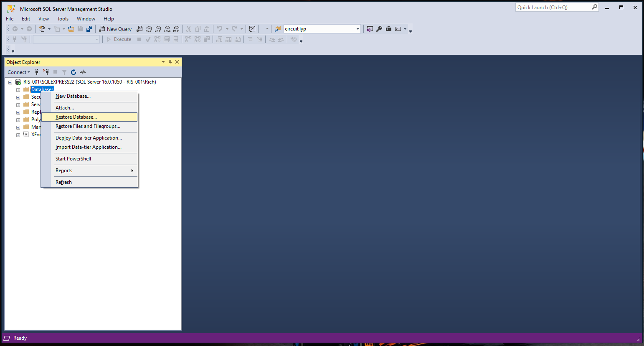Open the File menu
The width and height of the screenshot is (644, 346).
[10, 19]
